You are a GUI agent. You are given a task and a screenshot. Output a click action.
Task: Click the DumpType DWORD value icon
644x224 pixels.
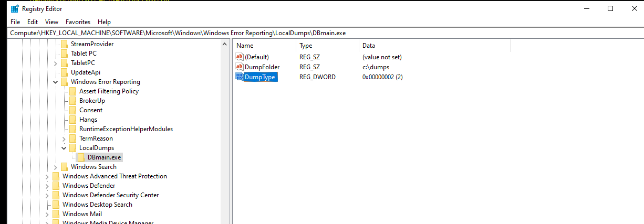pyautogui.click(x=240, y=77)
